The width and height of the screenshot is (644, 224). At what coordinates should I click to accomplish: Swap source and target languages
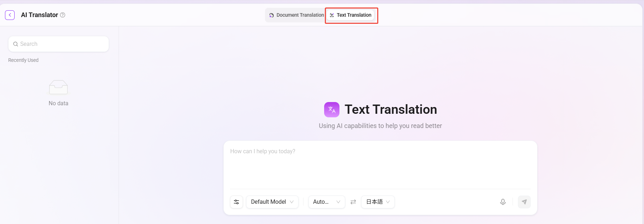353,202
